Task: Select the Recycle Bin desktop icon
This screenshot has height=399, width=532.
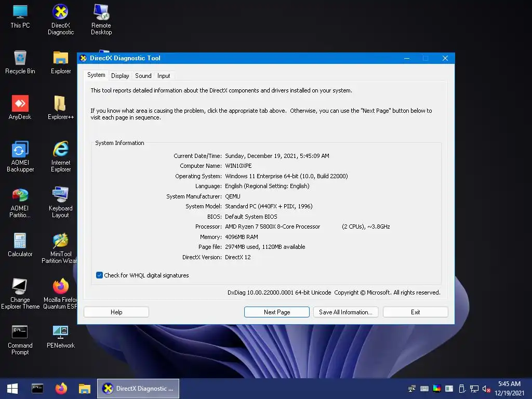Action: [x=20, y=62]
